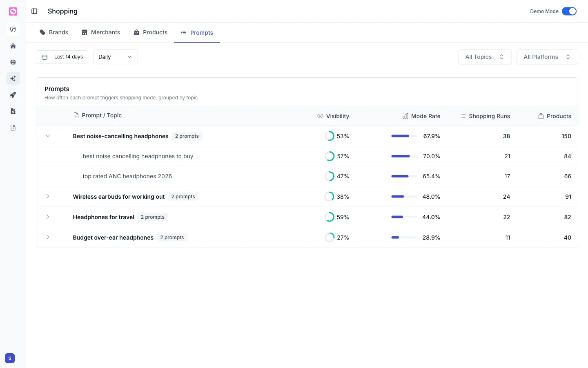Toggle the sidebar panel icon
588x368 pixels.
[x=34, y=11]
